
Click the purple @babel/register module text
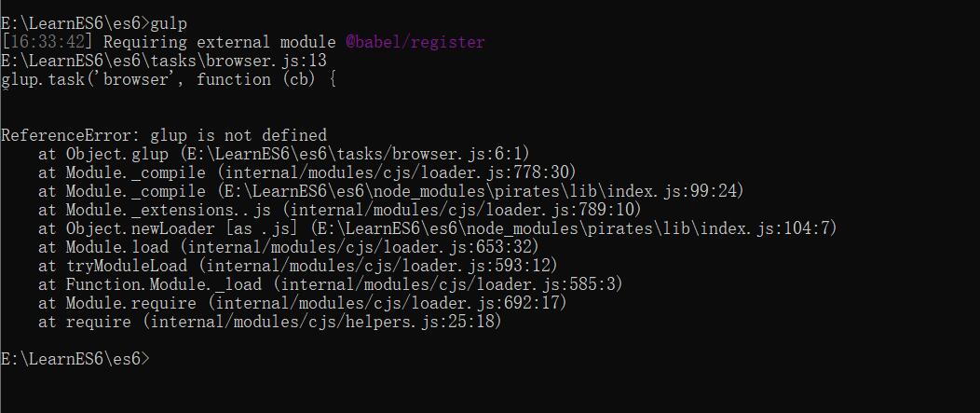tap(415, 43)
